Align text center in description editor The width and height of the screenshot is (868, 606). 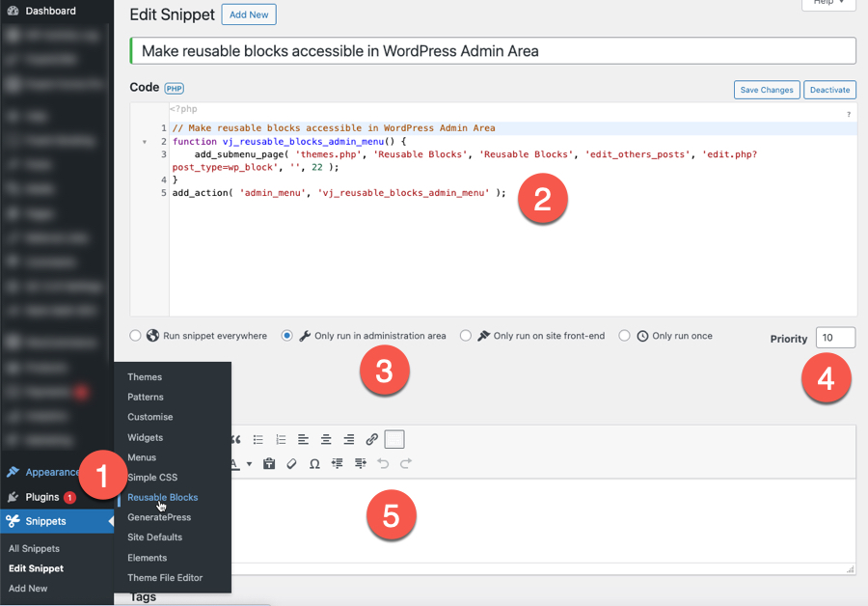pyautogui.click(x=326, y=440)
